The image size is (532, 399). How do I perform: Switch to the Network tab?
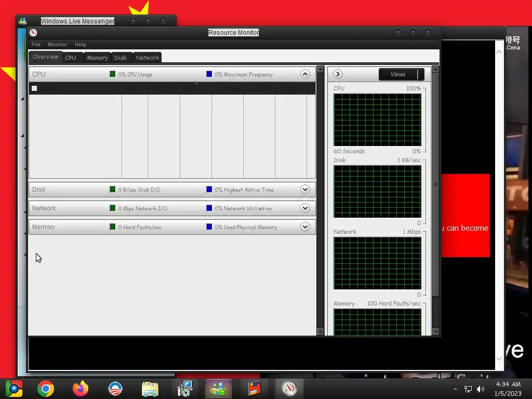(x=147, y=58)
